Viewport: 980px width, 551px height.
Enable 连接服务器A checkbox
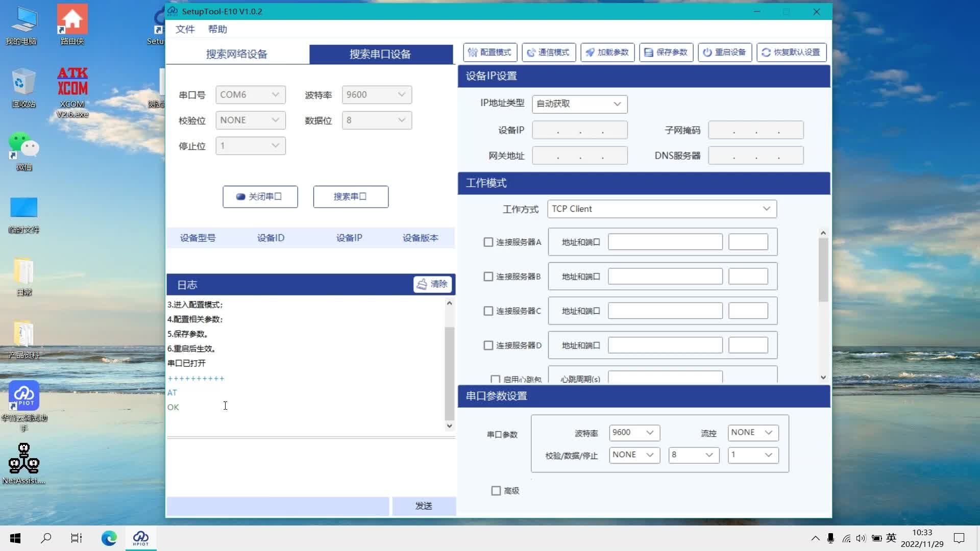[488, 242]
